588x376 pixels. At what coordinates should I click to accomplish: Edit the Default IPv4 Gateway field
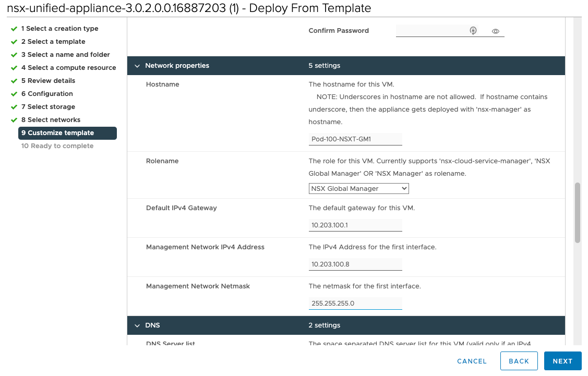coord(355,225)
